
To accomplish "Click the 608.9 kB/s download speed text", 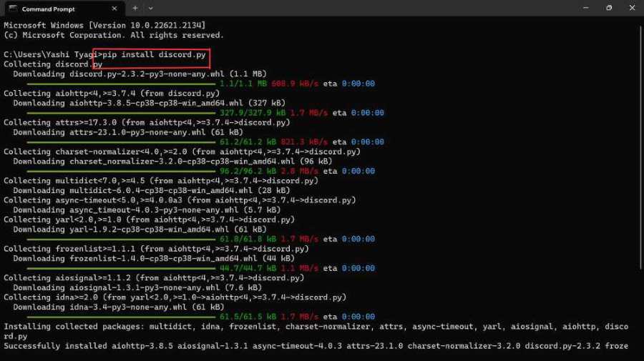I will pyautogui.click(x=295, y=84).
